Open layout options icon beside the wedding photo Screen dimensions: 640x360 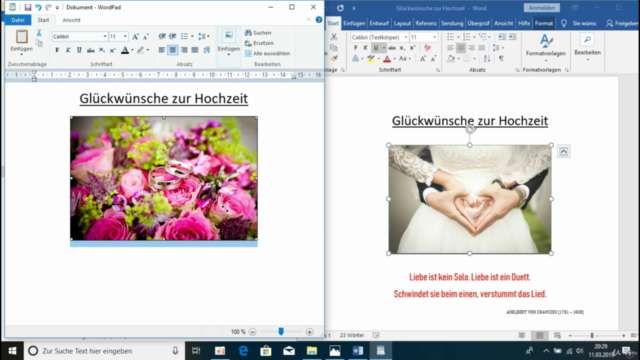[564, 152]
